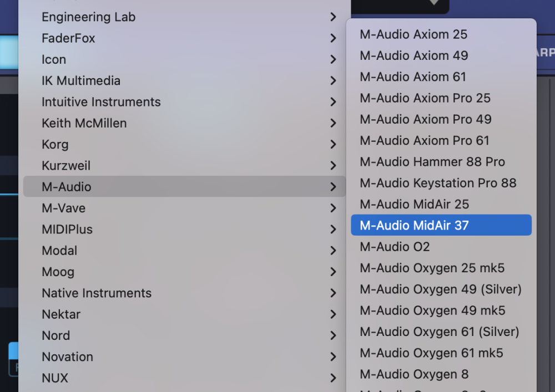Open the Keith McMillen submenu
The image size is (555, 392).
tap(84, 123)
